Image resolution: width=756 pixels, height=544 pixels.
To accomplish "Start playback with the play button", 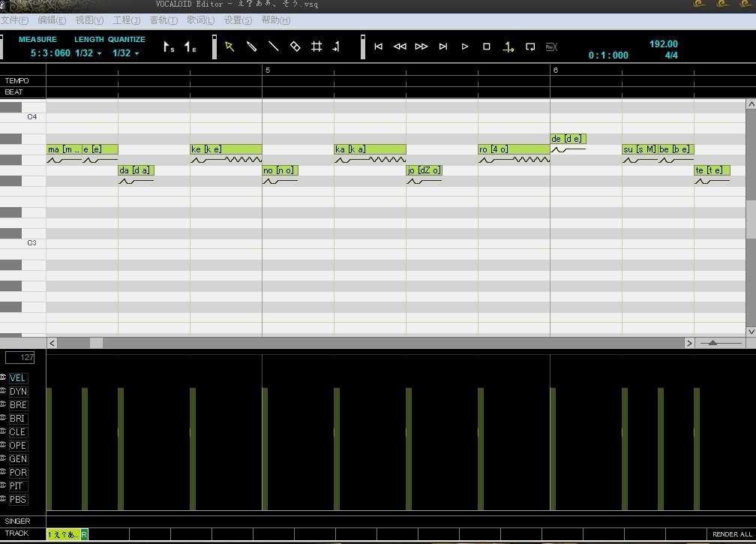I will click(x=465, y=47).
